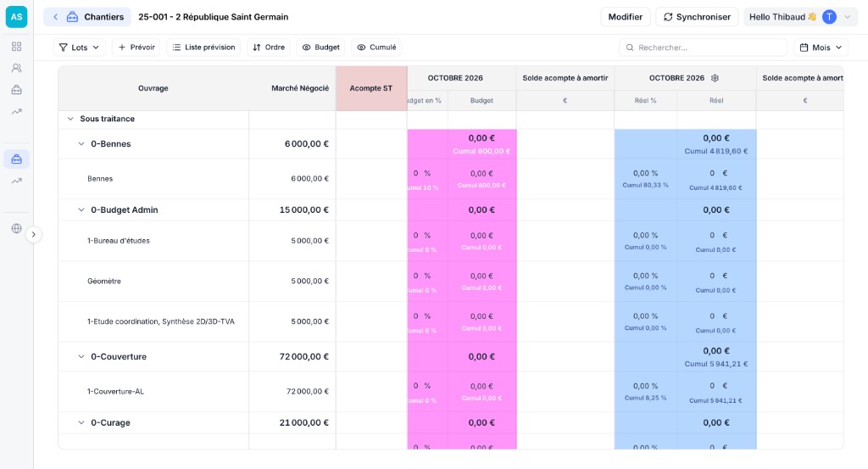This screenshot has height=469, width=868.
Task: Select the 1-Etude coordination, Synthèse 2D/3D-TVA row
Action: 160,321
